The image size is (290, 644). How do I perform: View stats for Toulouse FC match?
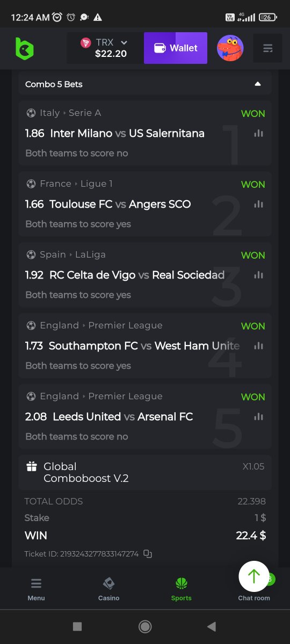(x=258, y=204)
